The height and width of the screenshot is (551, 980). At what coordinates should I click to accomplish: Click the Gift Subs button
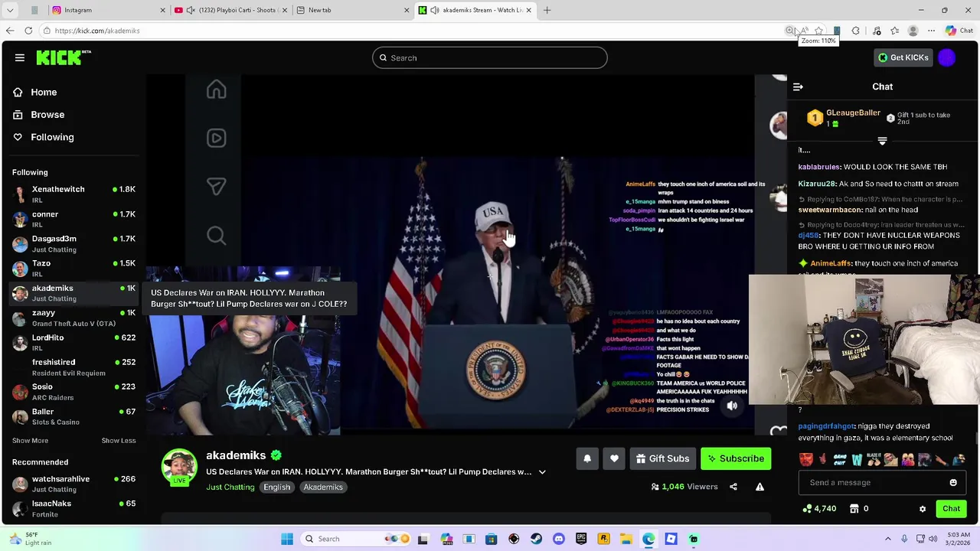pyautogui.click(x=662, y=458)
